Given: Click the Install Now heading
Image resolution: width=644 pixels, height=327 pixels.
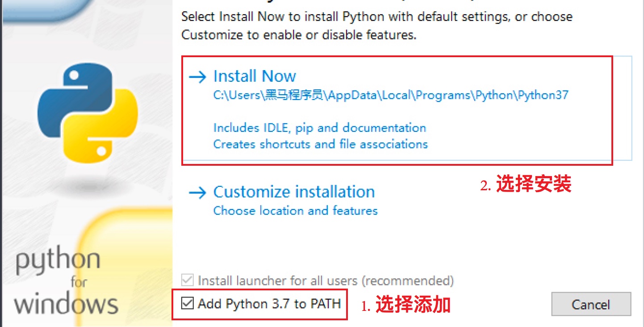Looking at the screenshot, I should [255, 76].
